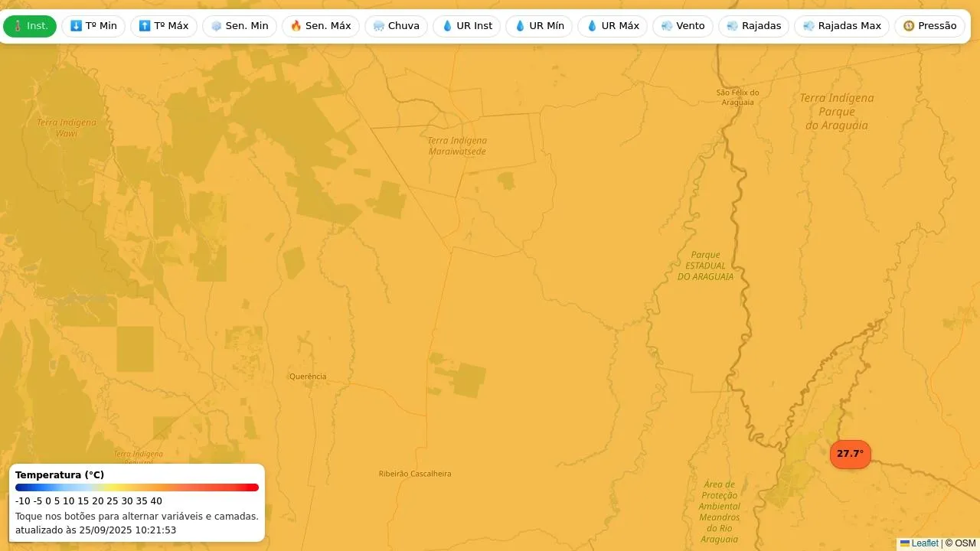Show Sen. Máx heat index layer
This screenshot has width=980, height=551.
pos(321,26)
